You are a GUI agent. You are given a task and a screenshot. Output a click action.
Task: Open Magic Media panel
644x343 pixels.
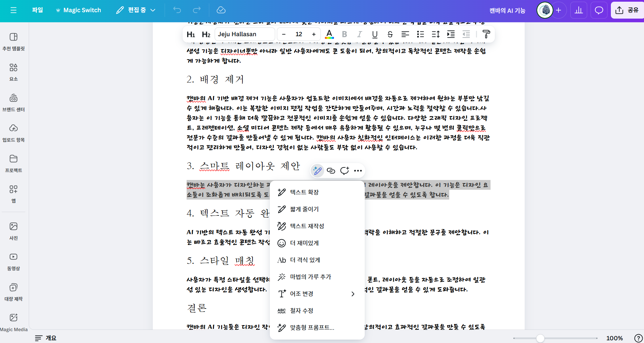pos(14,323)
